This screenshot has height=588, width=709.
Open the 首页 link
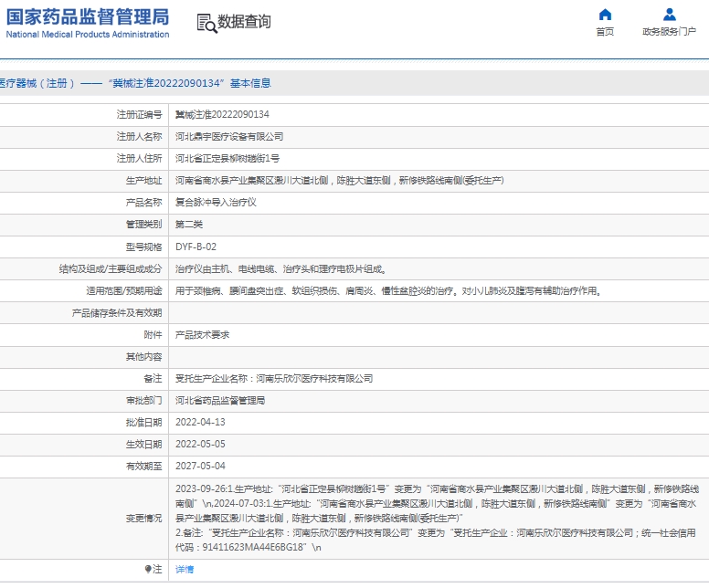[x=605, y=32]
